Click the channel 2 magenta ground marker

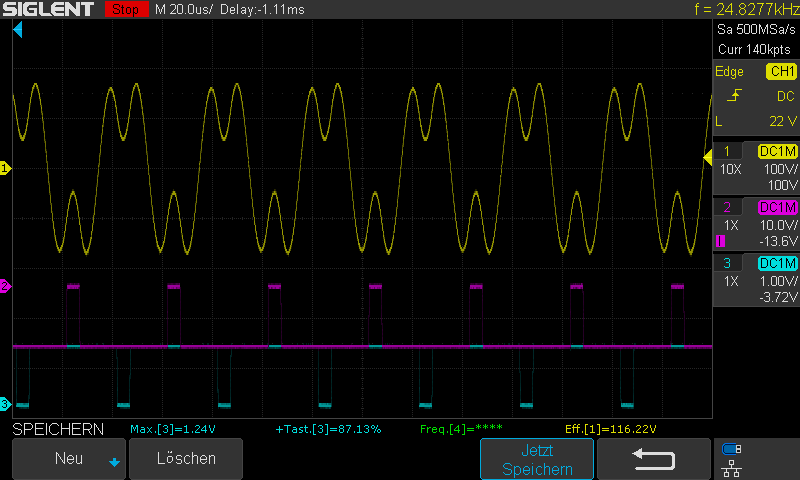[5, 286]
